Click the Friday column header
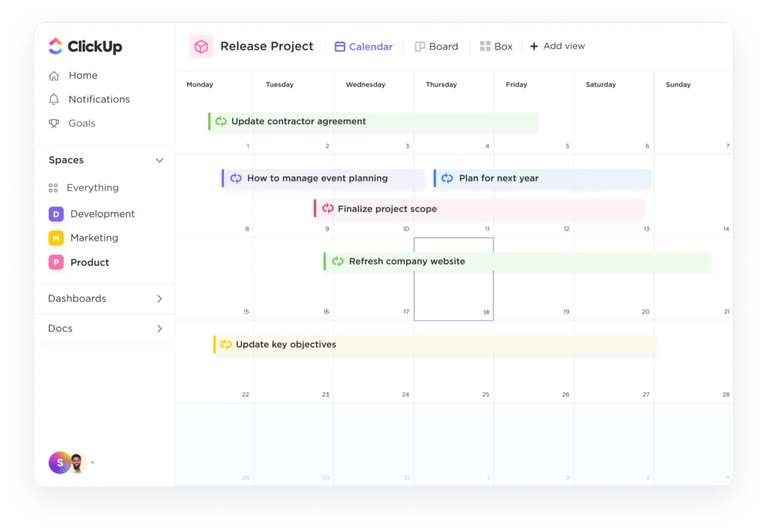This screenshot has height=532, width=767. pos(517,84)
